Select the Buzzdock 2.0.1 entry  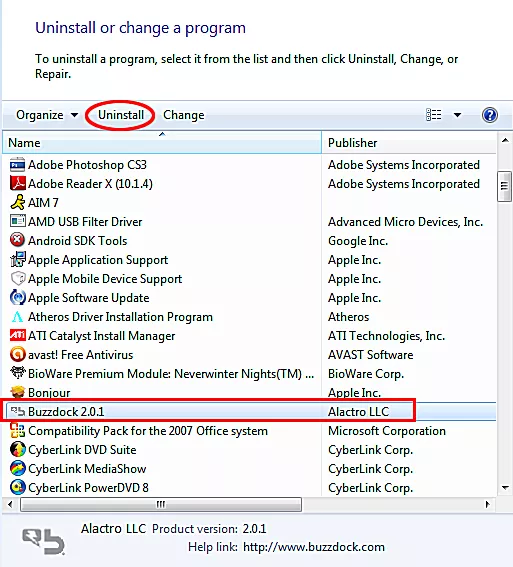tap(249, 412)
